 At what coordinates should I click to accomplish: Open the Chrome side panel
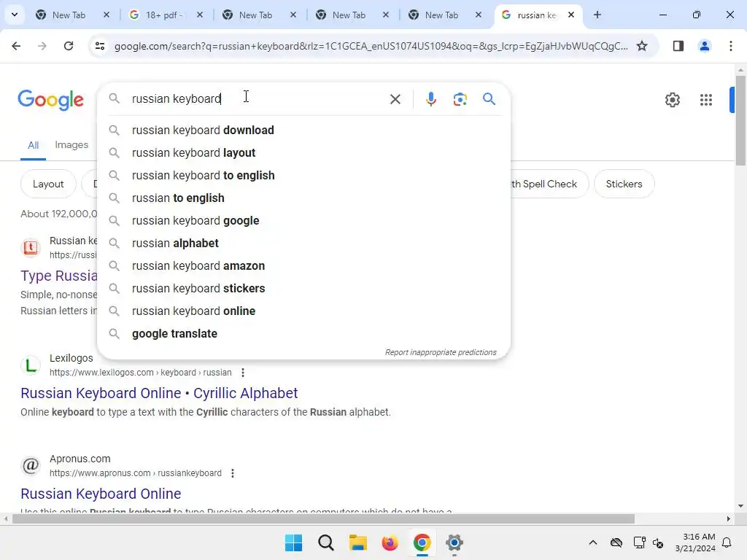(x=678, y=46)
